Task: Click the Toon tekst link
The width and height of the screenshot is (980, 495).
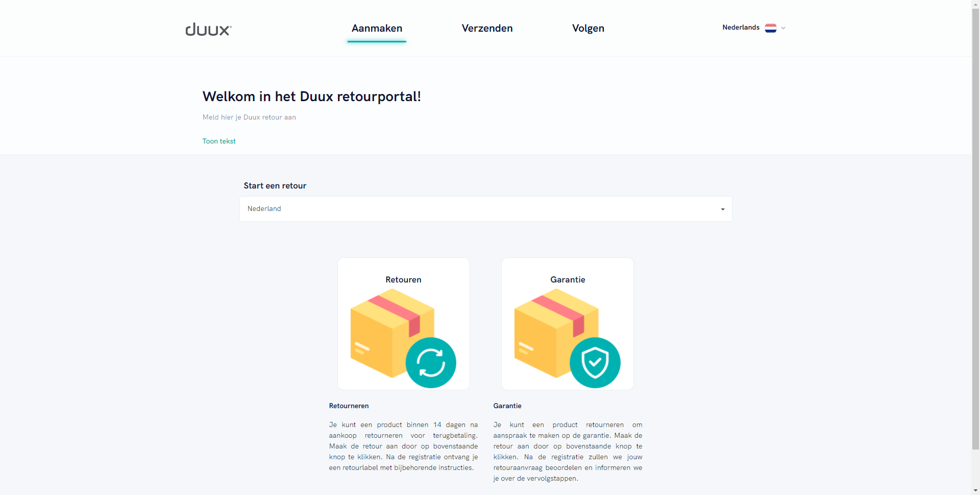Action: pos(219,141)
